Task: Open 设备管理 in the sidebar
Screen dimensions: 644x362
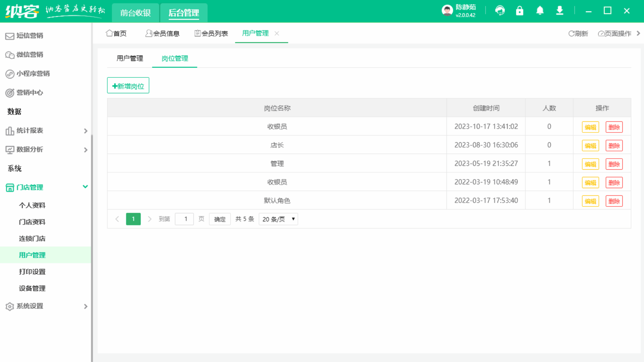Action: click(32, 288)
